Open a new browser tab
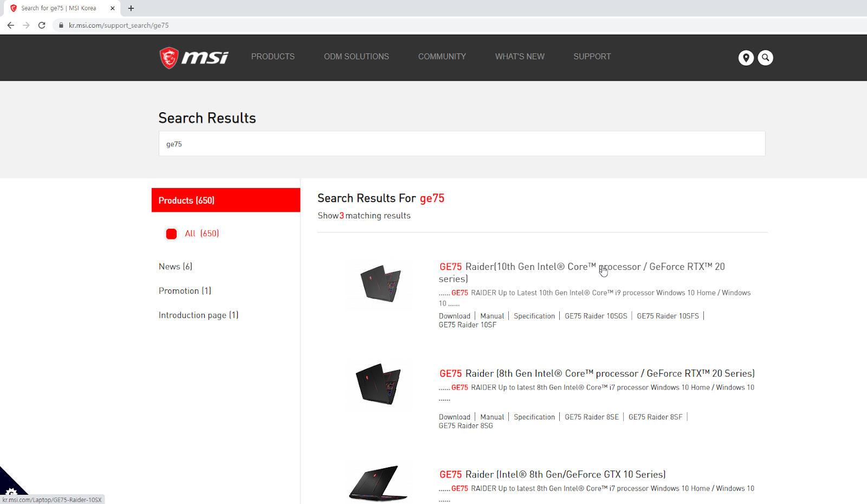Viewport: 867px width, 504px height. pos(131,8)
